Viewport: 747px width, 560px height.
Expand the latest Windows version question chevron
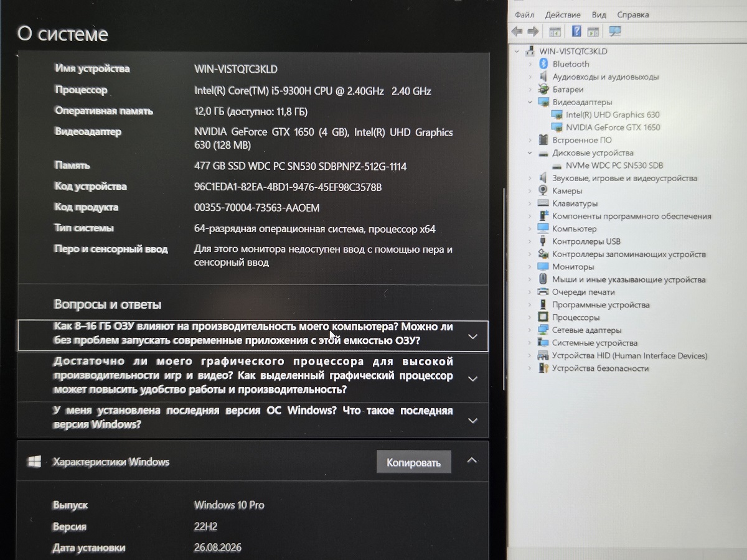point(472,420)
